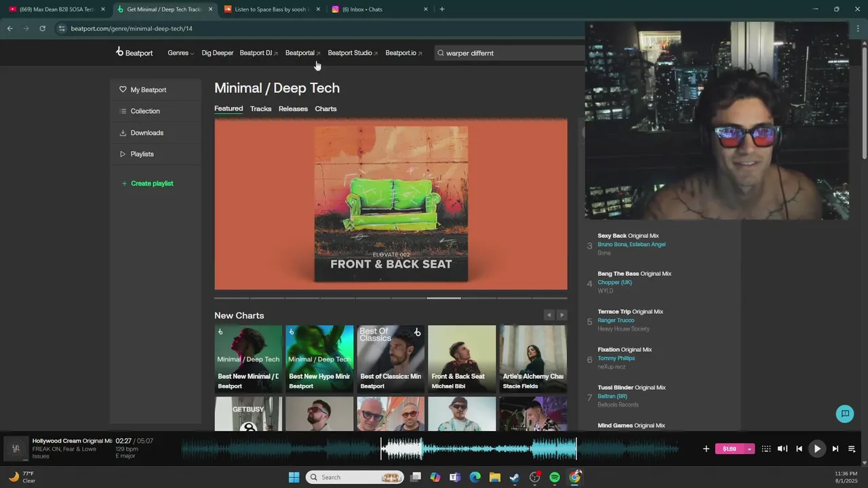Switch to the Charts tab

tap(325, 108)
